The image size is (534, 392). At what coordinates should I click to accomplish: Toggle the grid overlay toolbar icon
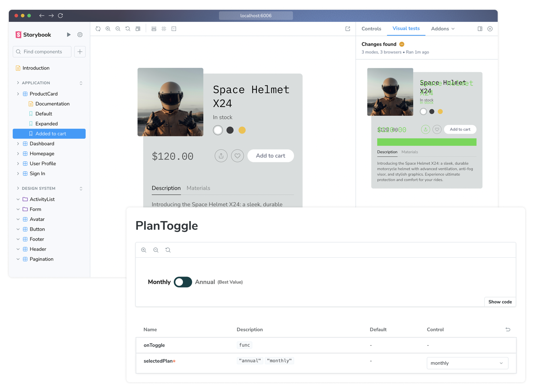click(164, 29)
